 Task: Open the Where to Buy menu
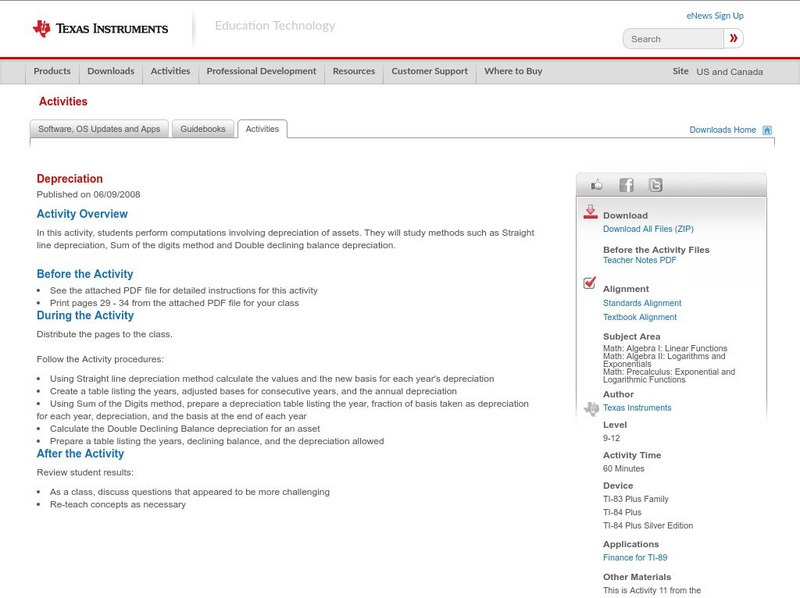click(x=513, y=71)
